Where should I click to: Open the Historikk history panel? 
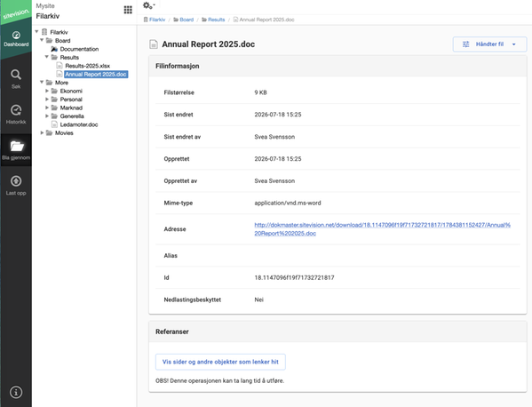(16, 115)
